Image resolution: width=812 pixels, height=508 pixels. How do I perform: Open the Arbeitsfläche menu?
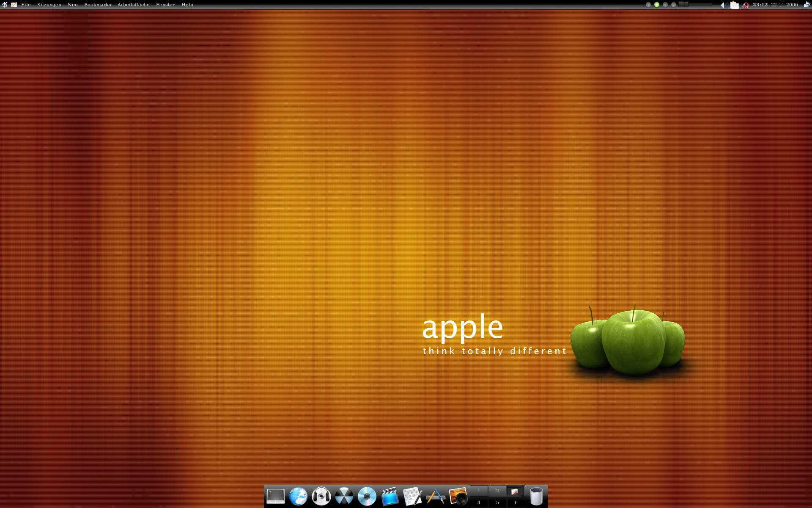[x=133, y=5]
